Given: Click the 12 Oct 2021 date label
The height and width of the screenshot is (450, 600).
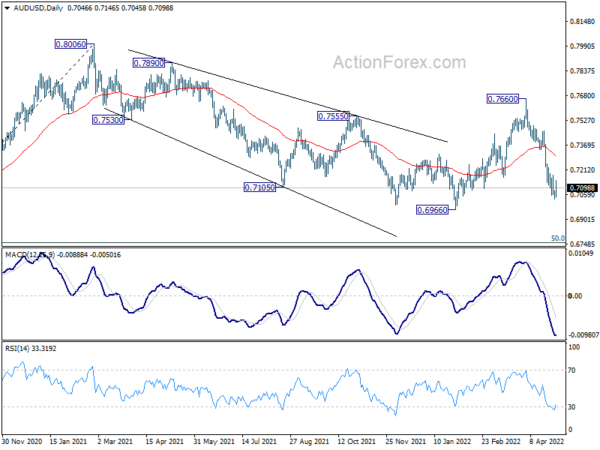Looking at the screenshot, I should pos(356,441).
